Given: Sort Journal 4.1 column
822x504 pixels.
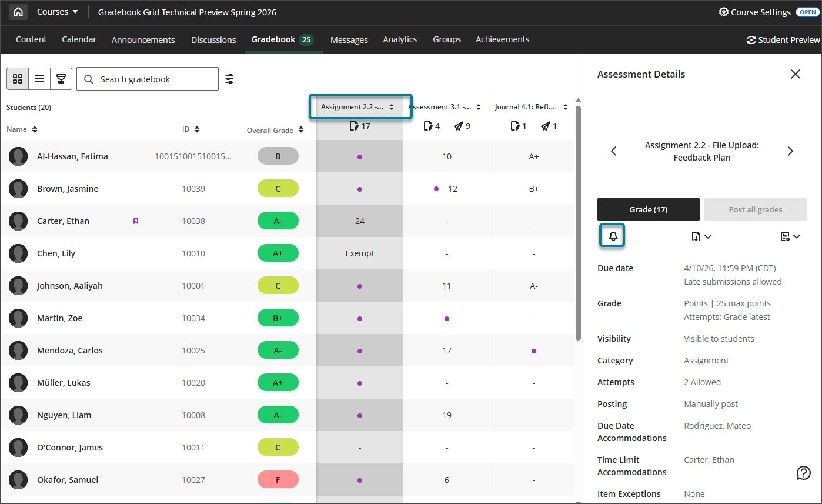Looking at the screenshot, I should pyautogui.click(x=566, y=107).
